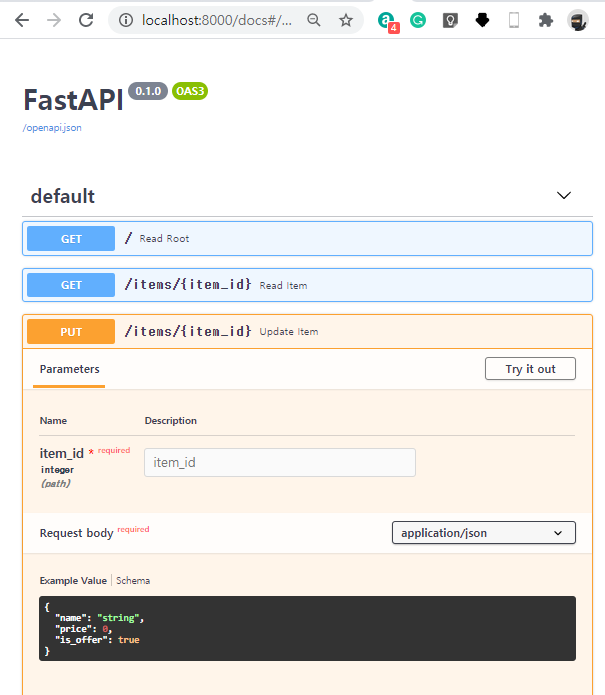Click the default section heading
The height and width of the screenshot is (695, 605).
[x=62, y=196]
